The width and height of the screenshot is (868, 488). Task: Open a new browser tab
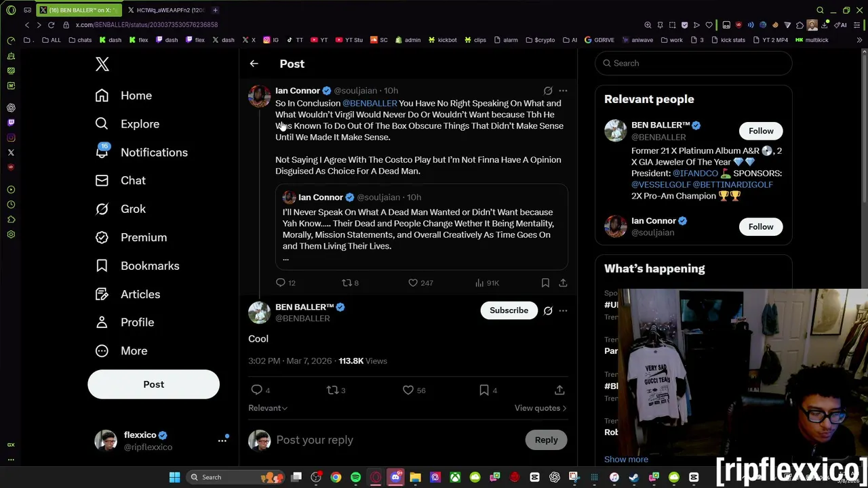click(x=215, y=10)
